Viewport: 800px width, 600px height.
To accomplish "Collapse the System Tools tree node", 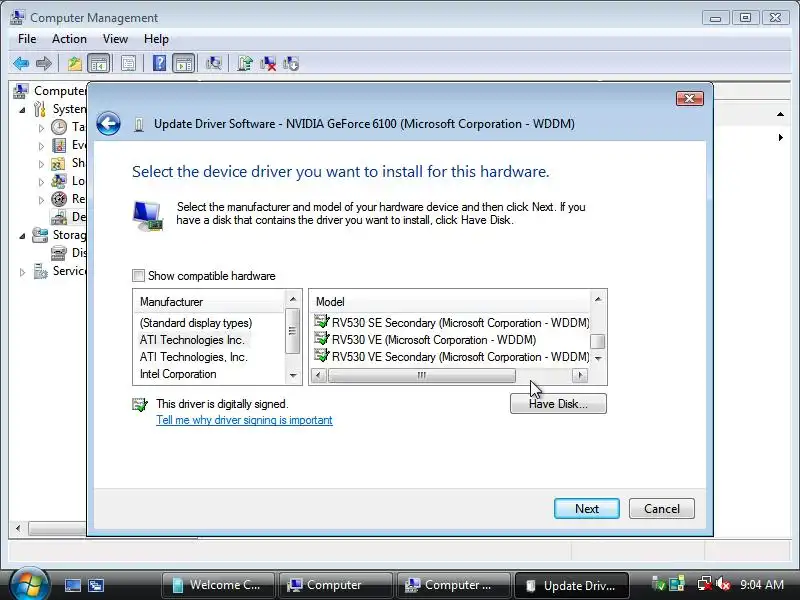I will [x=22, y=110].
